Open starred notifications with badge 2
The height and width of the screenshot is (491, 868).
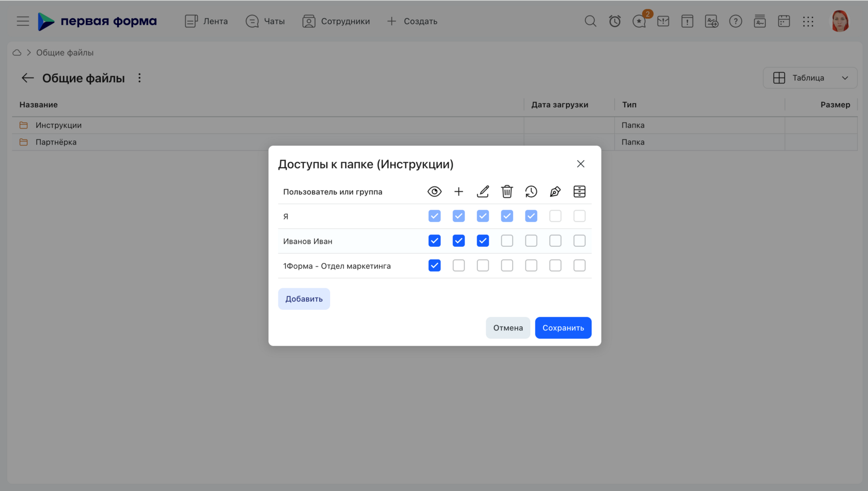point(640,21)
